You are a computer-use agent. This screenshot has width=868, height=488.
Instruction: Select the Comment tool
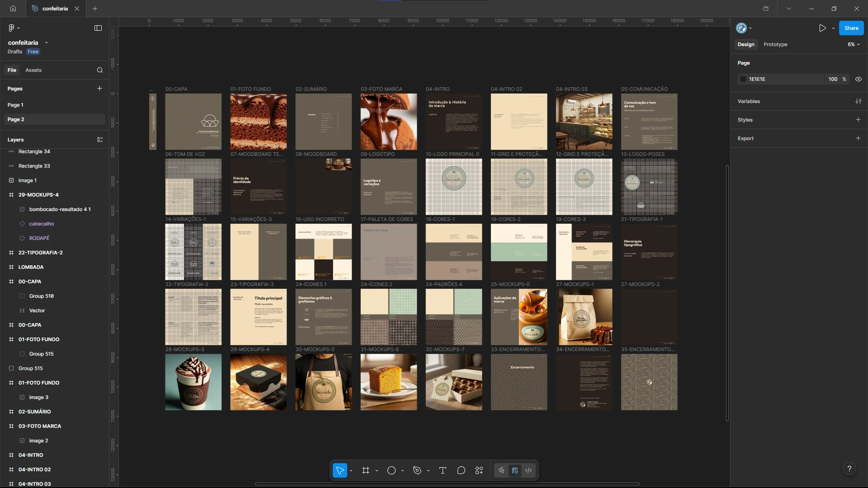[x=461, y=470]
